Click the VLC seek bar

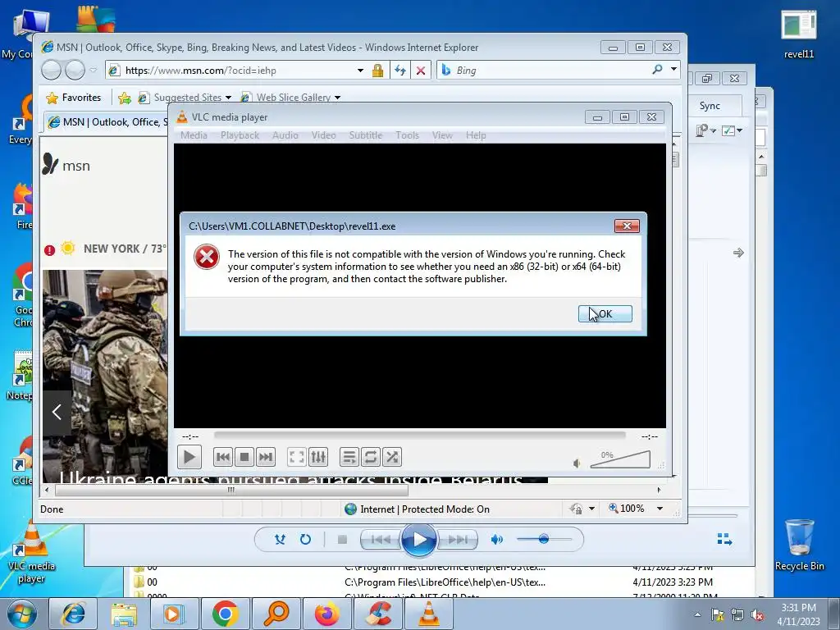pos(419,436)
